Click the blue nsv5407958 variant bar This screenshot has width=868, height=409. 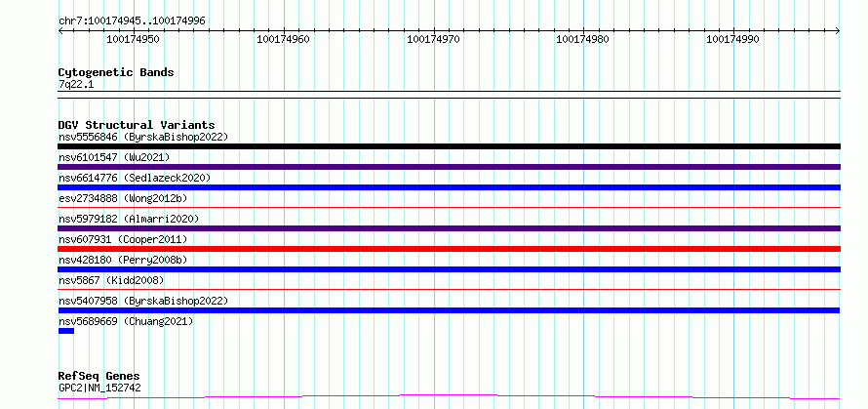coord(449,310)
